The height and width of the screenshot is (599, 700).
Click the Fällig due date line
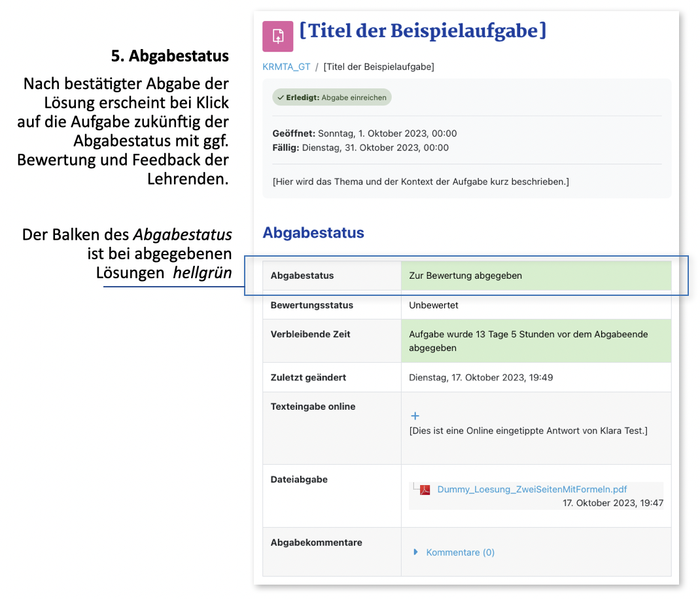tap(360, 148)
